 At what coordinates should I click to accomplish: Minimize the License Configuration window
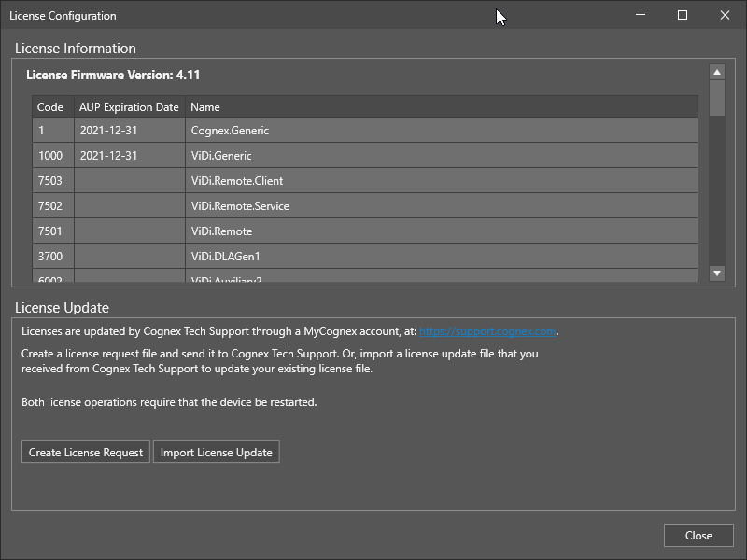[x=641, y=15]
